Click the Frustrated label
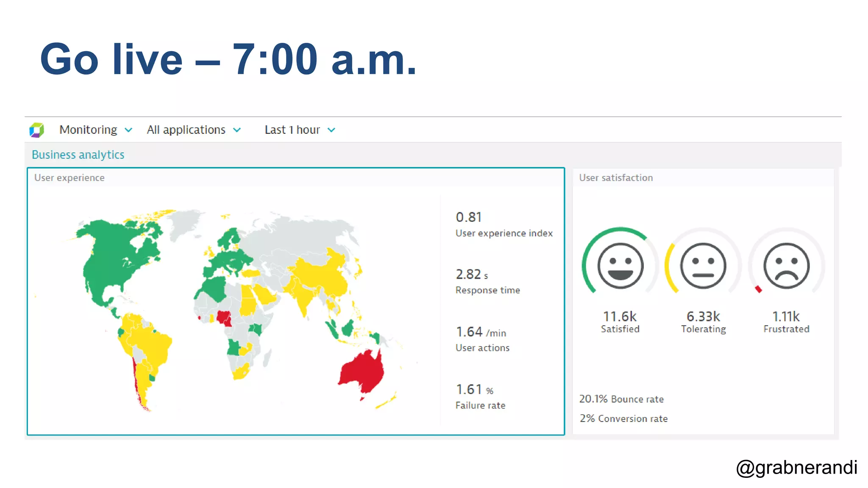 786,329
